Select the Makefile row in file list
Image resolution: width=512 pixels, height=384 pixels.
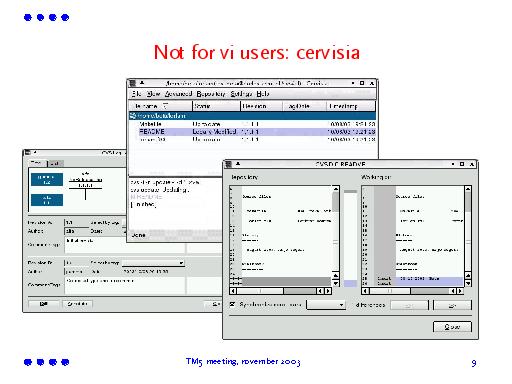pos(257,124)
